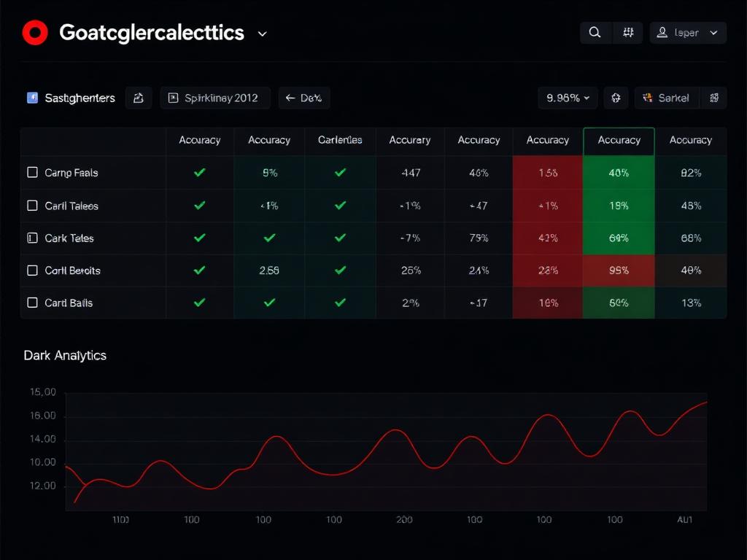The height and width of the screenshot is (560, 747).
Task: Click the icon right of Sarkel
Action: click(713, 98)
